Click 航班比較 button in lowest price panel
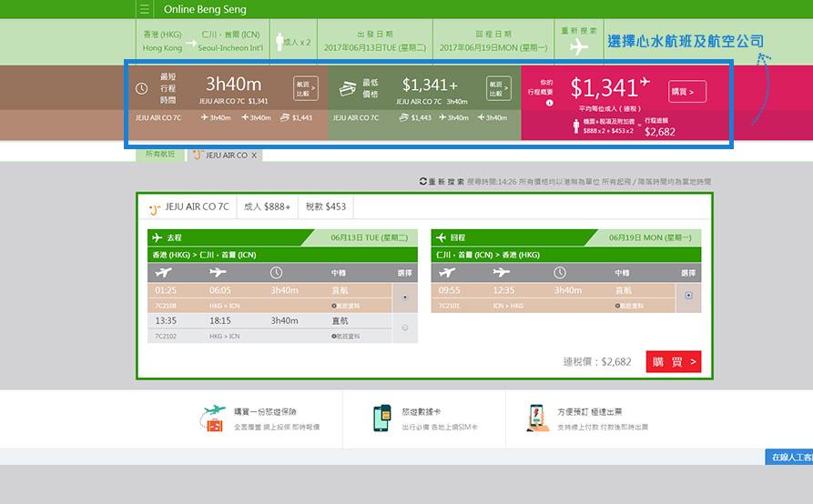This screenshot has width=813, height=504. [498, 88]
